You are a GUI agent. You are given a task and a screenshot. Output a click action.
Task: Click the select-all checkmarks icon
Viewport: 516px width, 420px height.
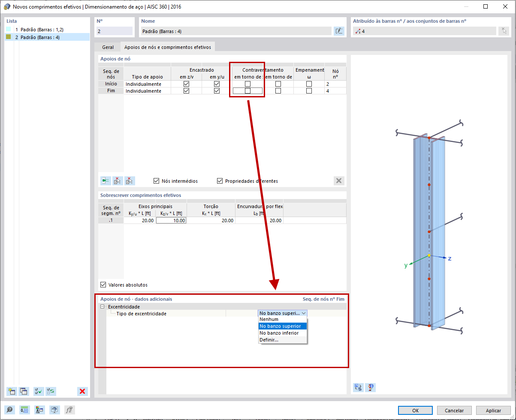pyautogui.click(x=38, y=391)
